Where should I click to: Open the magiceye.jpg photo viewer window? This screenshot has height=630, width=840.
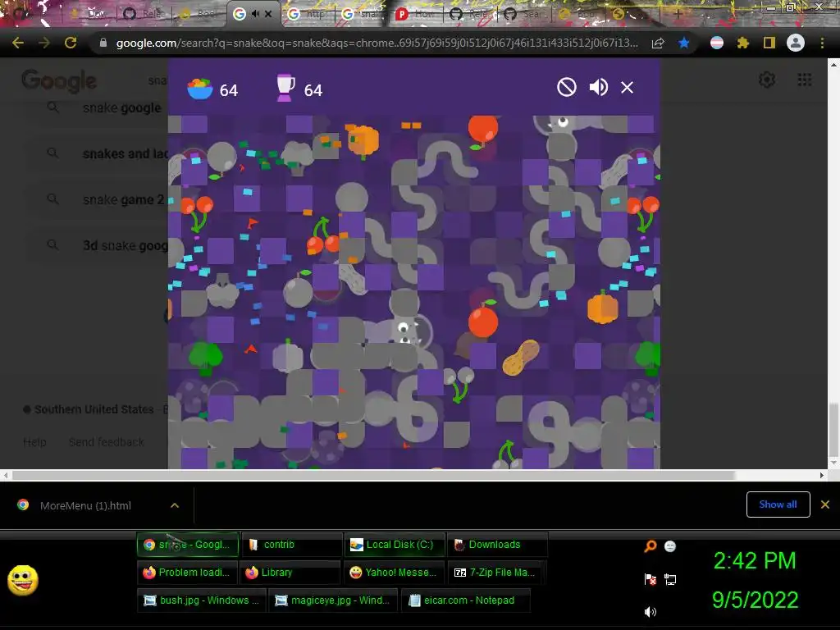pos(333,600)
